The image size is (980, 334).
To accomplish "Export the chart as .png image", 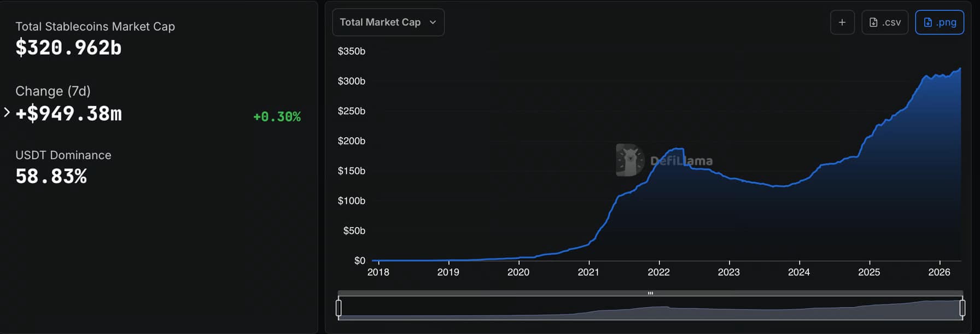I will click(940, 22).
